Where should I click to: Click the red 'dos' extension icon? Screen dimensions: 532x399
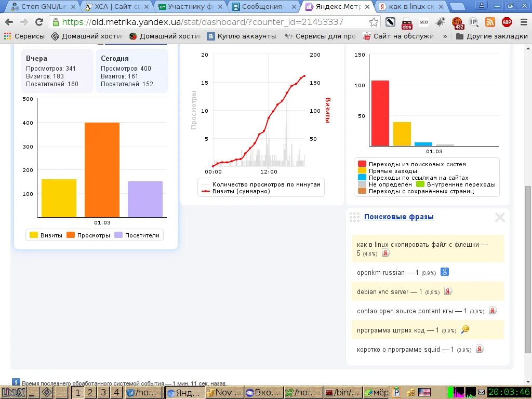coord(406,23)
